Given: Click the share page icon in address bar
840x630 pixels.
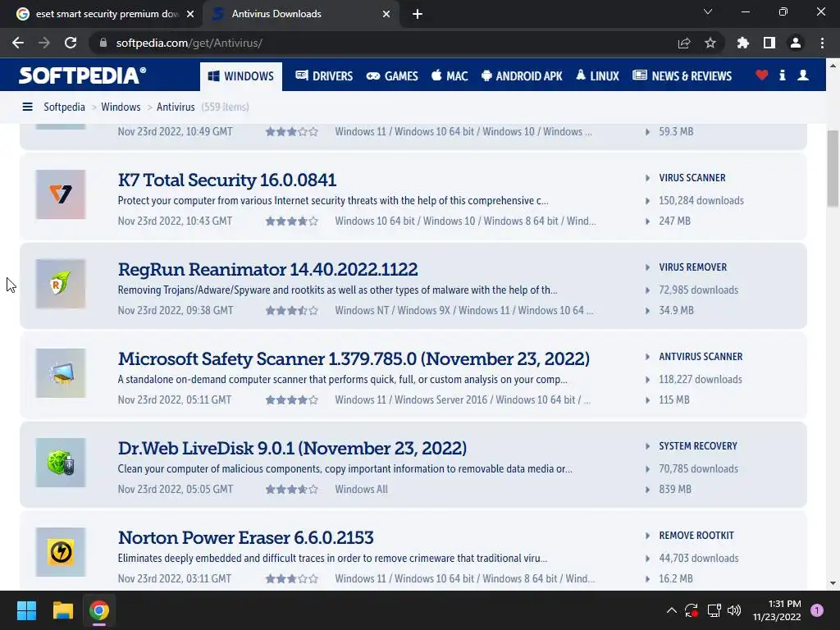Looking at the screenshot, I should pyautogui.click(x=684, y=43).
